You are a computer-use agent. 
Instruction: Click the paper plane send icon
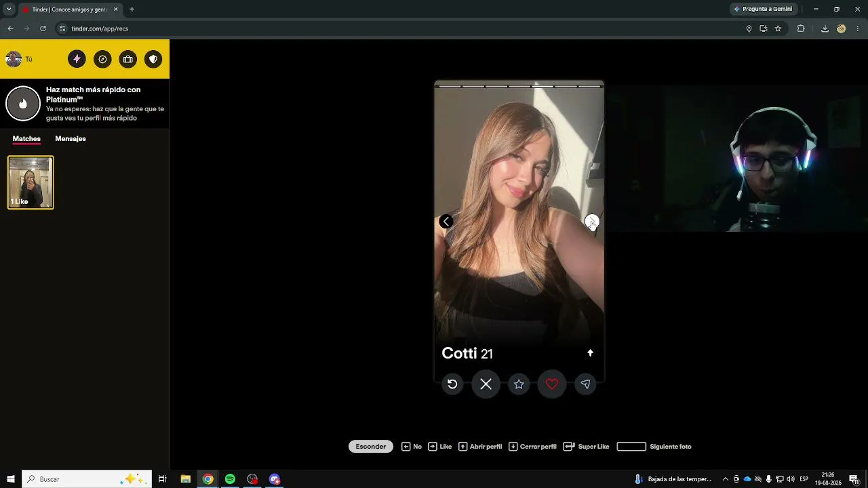coord(585,384)
